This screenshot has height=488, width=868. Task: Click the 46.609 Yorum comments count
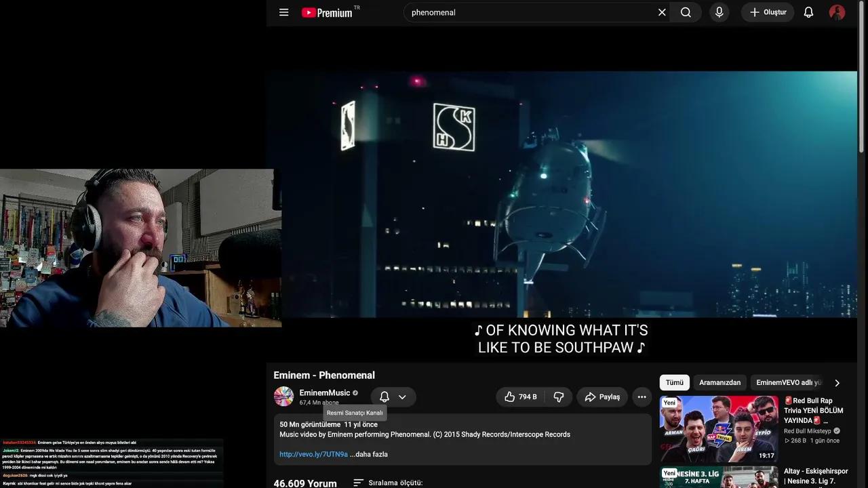pyautogui.click(x=305, y=483)
